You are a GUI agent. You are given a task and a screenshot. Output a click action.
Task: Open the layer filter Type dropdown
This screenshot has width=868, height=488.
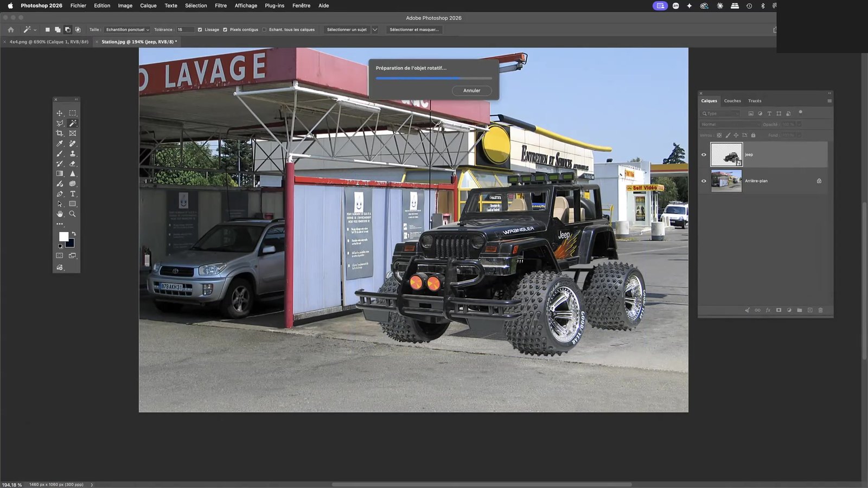720,113
